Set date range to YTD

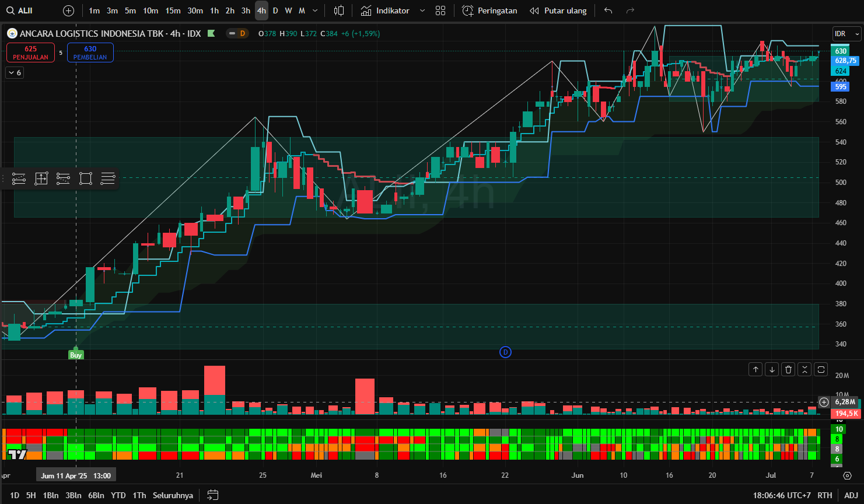[x=118, y=495]
